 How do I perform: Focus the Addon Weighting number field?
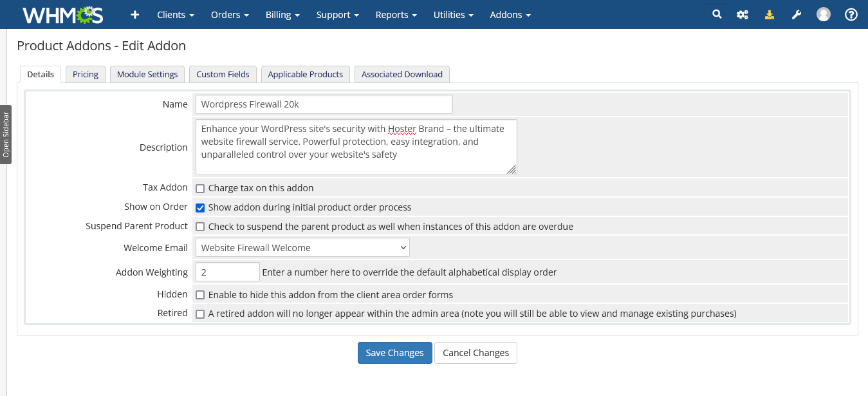(228, 272)
